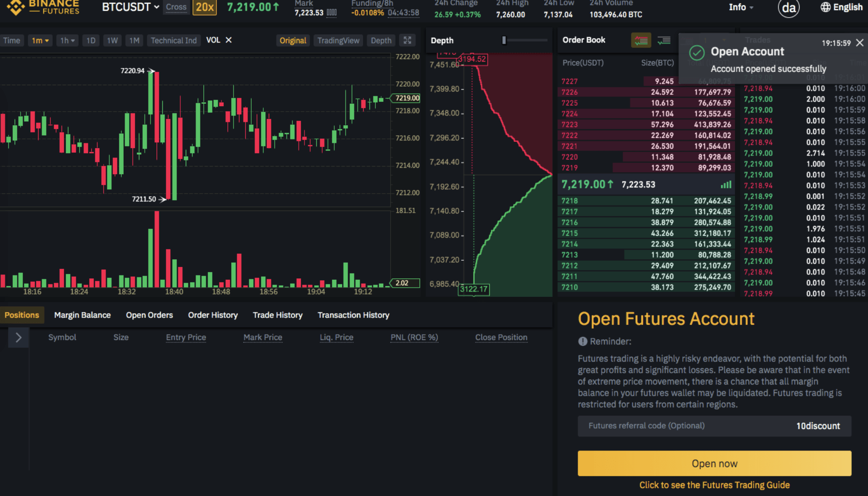This screenshot has height=496, width=868.
Task: Click the Futures referral code input
Action: (715, 426)
